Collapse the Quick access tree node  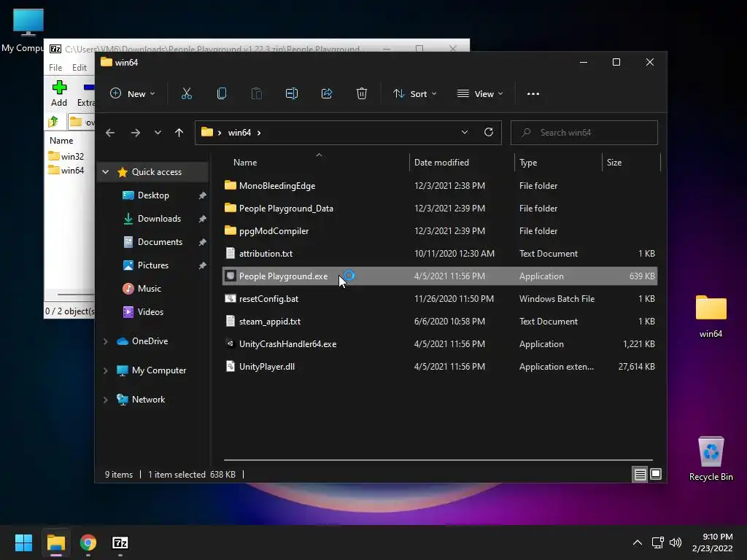(106, 172)
